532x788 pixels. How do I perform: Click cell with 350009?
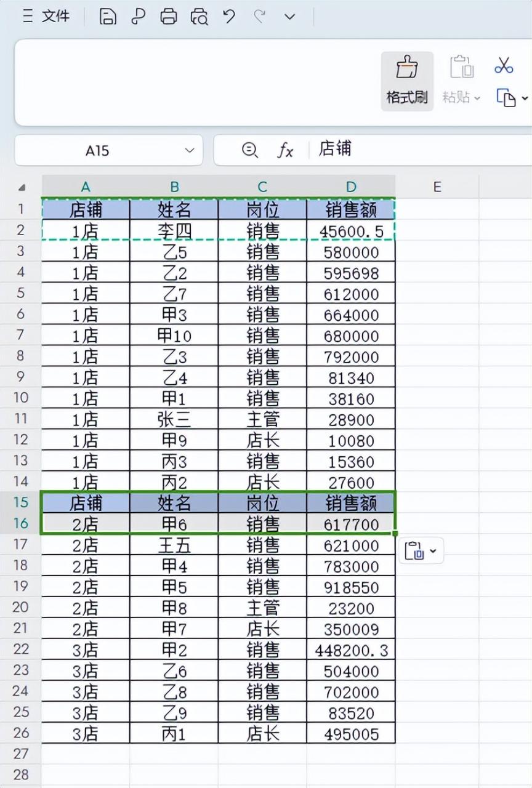pos(351,629)
